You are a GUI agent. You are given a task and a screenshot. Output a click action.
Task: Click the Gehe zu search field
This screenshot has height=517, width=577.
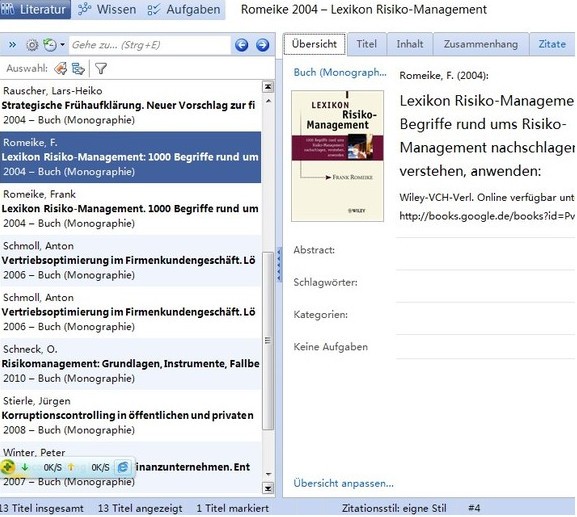(149, 45)
